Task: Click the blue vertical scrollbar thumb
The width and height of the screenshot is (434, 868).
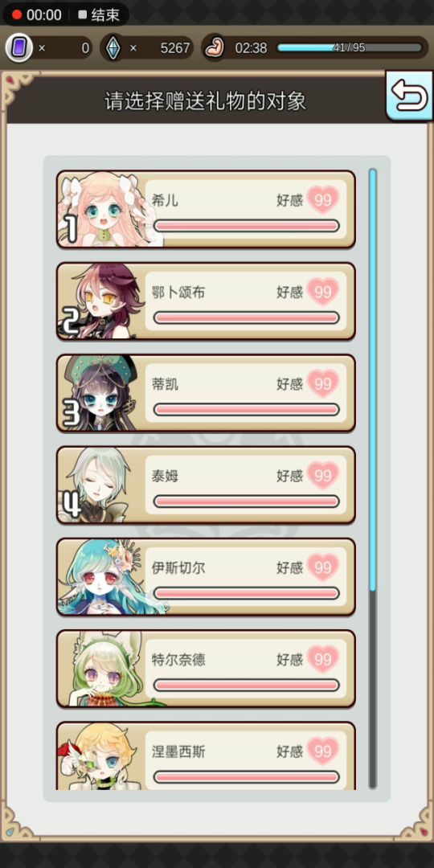Action: coord(373,379)
